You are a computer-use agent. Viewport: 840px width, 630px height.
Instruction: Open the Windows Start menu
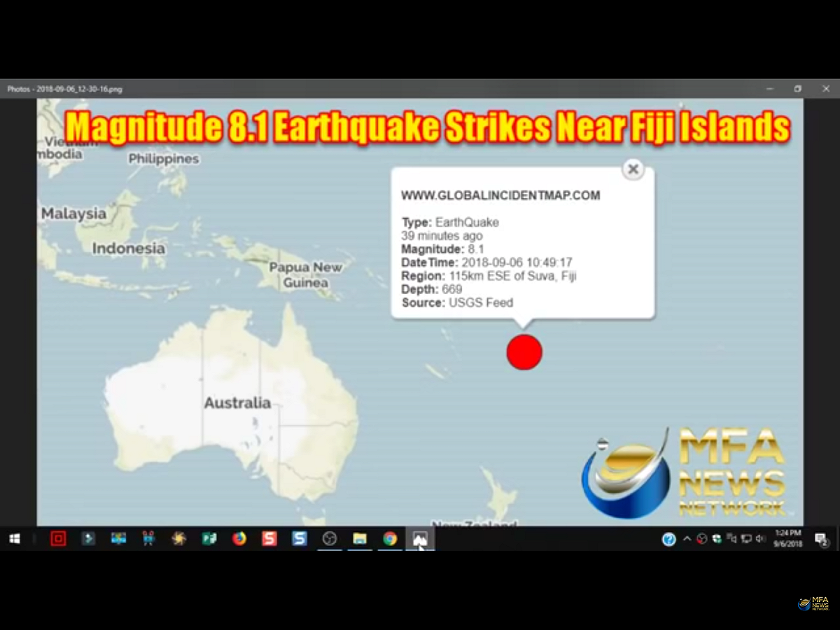[14, 538]
